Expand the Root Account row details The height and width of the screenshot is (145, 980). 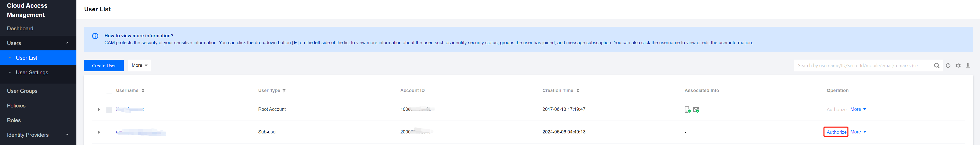(99, 110)
